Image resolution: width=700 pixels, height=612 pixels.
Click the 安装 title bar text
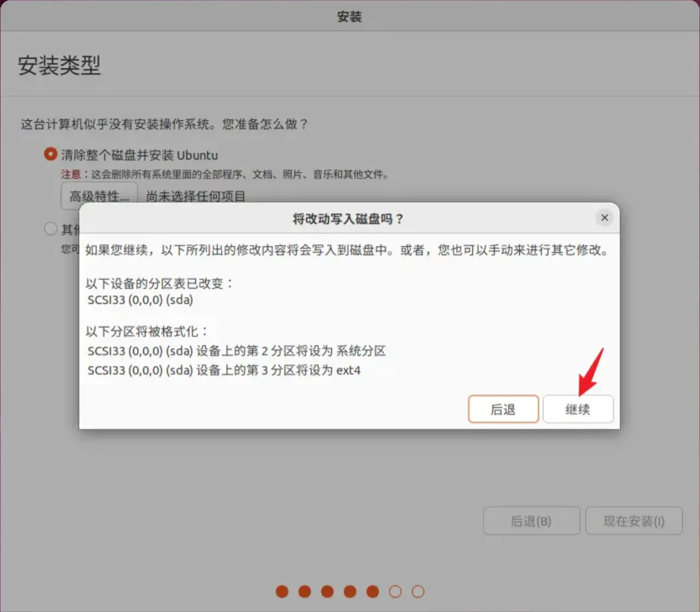(350, 16)
